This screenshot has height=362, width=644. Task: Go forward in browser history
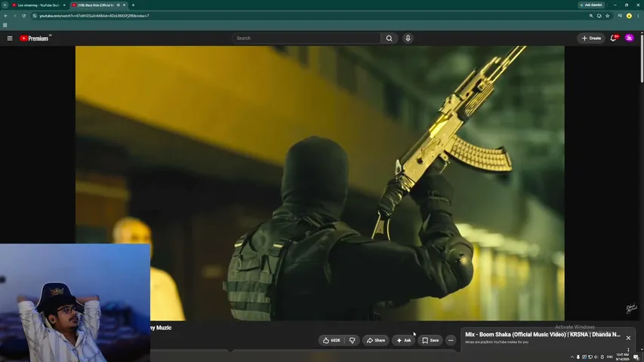point(14,16)
